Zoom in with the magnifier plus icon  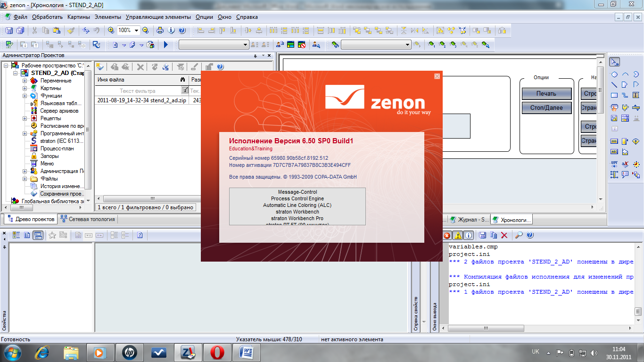point(111,30)
